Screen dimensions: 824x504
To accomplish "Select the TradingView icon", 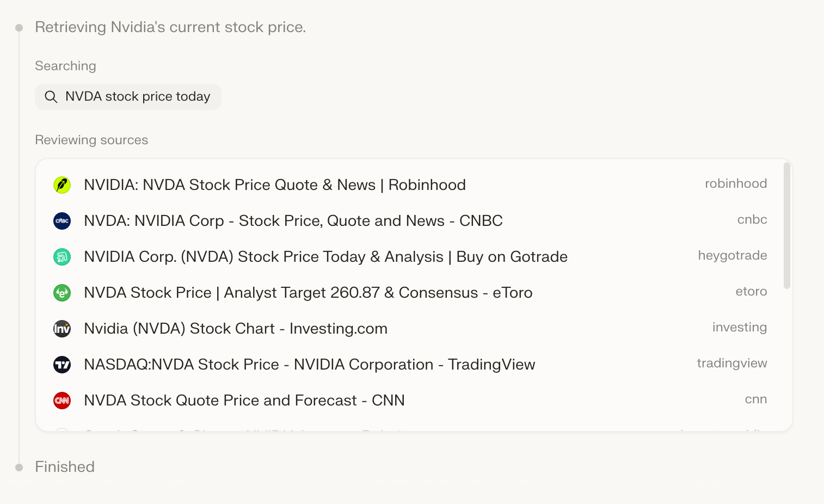I will 62,365.
